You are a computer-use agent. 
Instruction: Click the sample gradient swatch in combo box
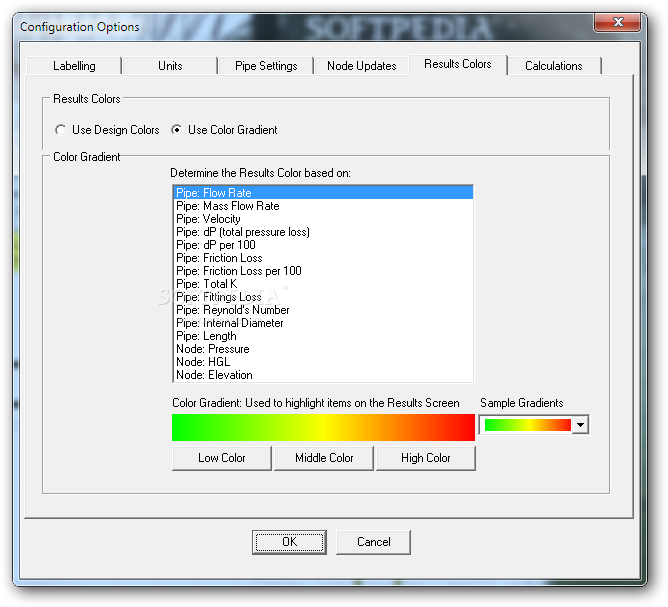(527, 425)
